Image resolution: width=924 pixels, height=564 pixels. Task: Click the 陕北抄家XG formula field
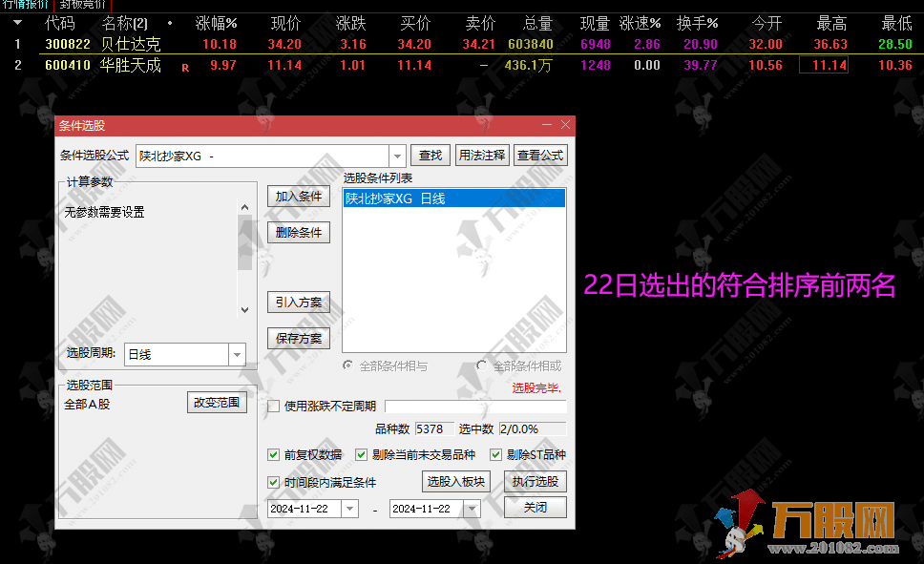point(262,157)
